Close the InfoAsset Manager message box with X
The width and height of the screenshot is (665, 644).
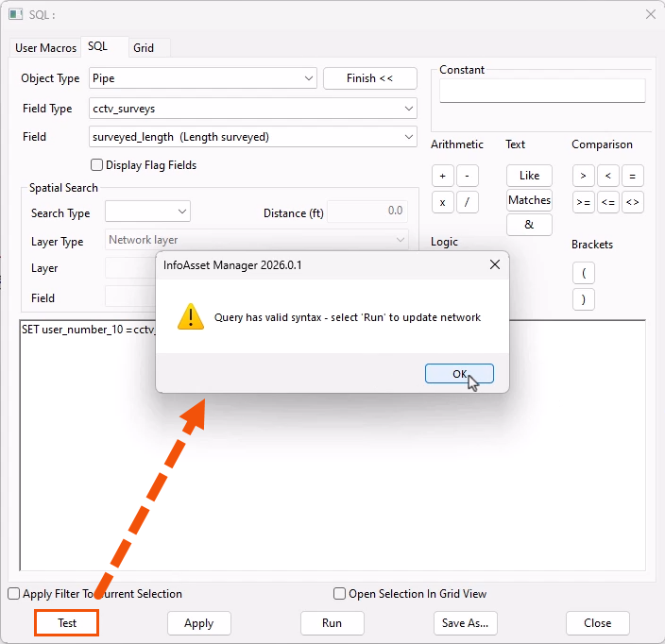pos(495,265)
